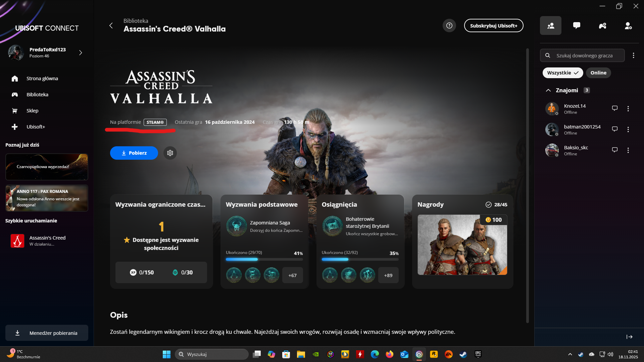
Task: Toggle the Wszystkie friends filter
Action: point(562,73)
